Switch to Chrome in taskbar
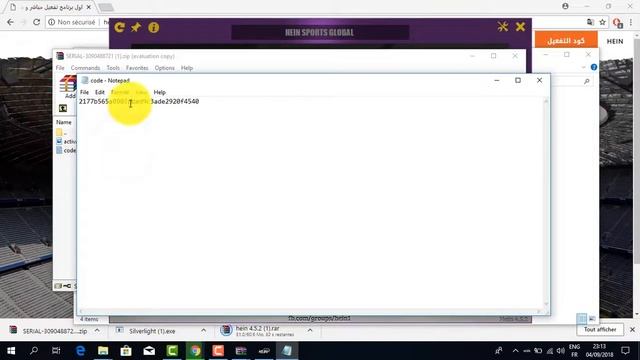The width and height of the screenshot is (640, 360). click(x=195, y=351)
